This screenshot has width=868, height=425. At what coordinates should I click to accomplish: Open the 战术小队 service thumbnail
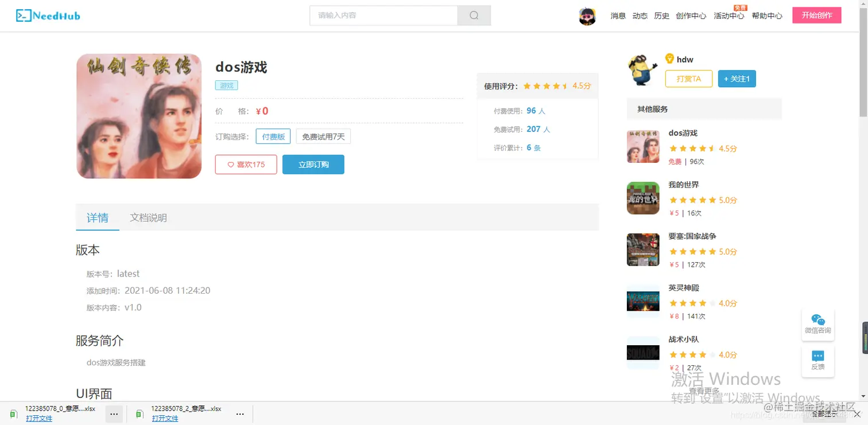click(643, 353)
